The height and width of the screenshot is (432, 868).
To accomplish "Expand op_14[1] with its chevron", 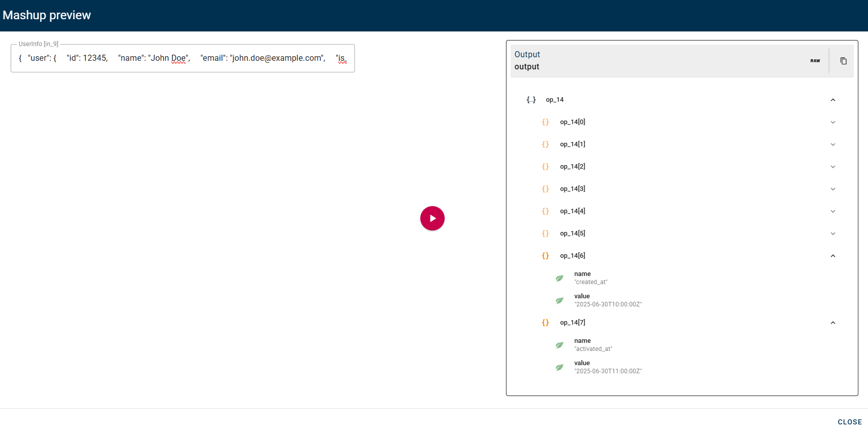I will (x=833, y=144).
